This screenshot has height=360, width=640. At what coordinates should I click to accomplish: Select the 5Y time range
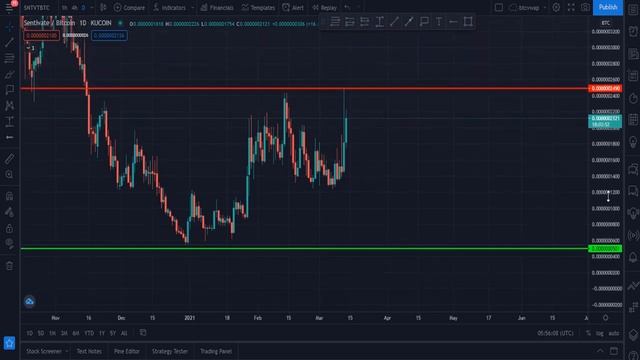coord(113,333)
